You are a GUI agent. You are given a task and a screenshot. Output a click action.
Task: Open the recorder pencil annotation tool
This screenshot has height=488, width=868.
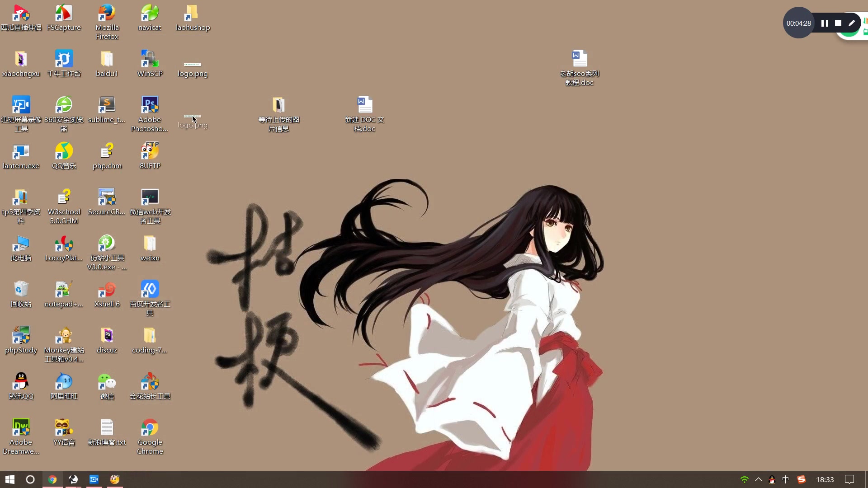point(852,23)
